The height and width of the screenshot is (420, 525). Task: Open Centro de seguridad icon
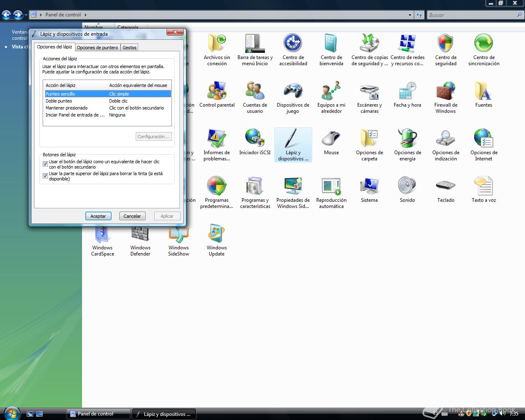[445, 50]
